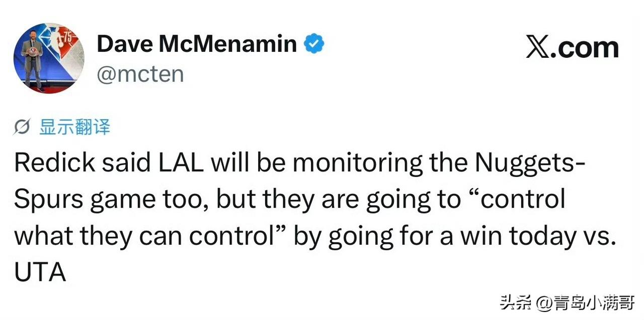Click the word "Spurs" in the tweet
This screenshot has width=644, height=320.
pos(48,199)
